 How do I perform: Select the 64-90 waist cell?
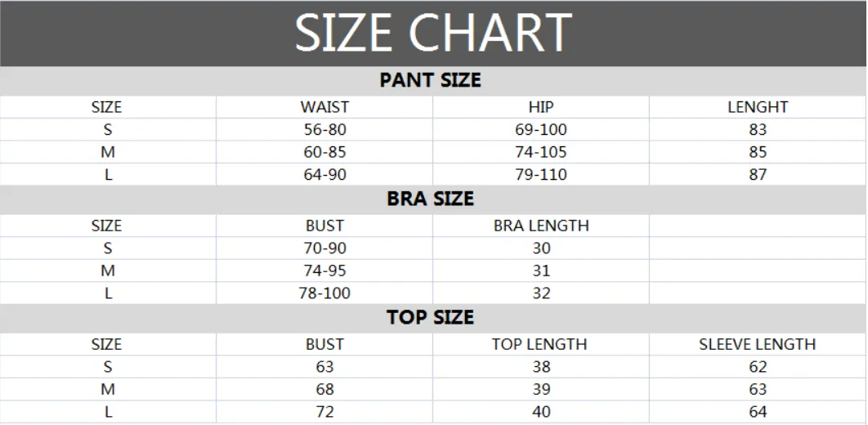tap(324, 174)
